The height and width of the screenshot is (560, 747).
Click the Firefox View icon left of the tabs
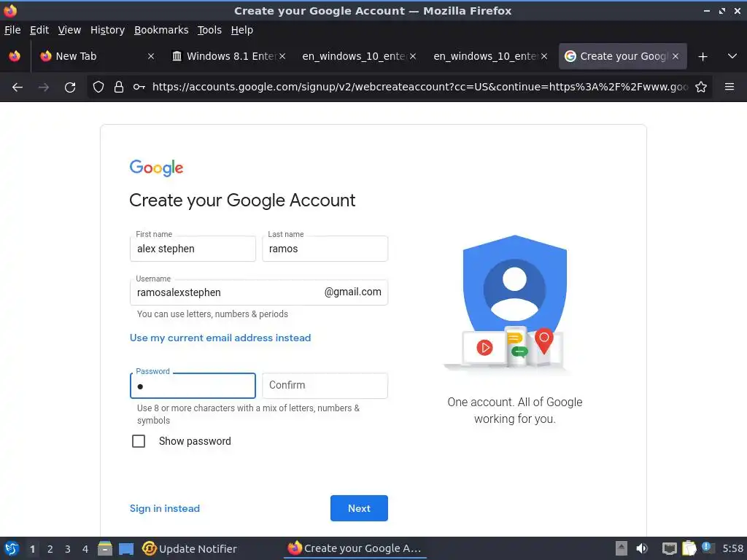click(x=15, y=56)
